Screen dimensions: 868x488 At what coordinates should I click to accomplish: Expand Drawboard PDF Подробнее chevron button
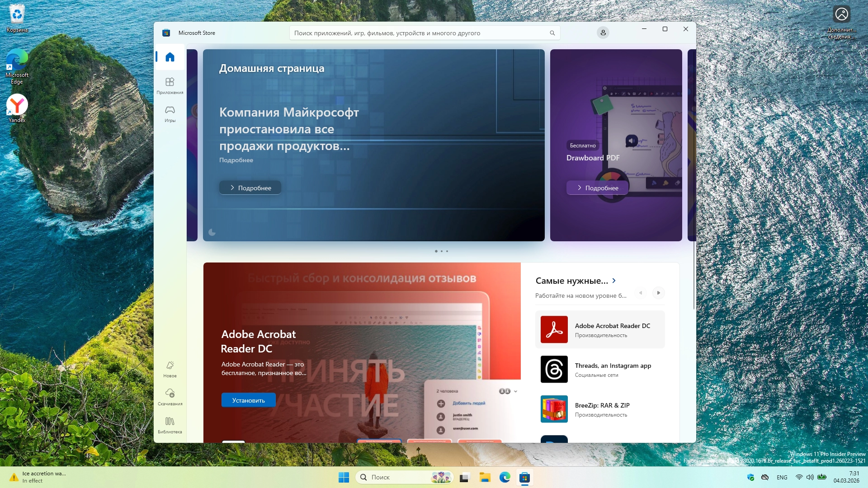tap(597, 188)
